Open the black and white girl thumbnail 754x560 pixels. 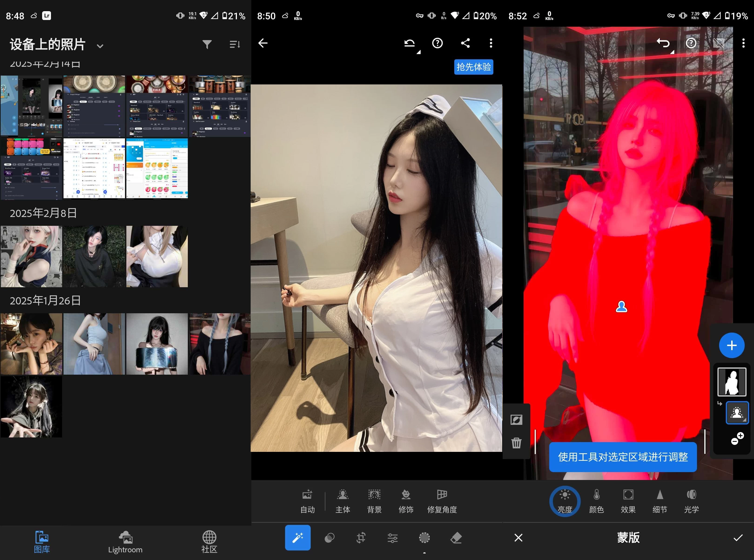(x=31, y=407)
